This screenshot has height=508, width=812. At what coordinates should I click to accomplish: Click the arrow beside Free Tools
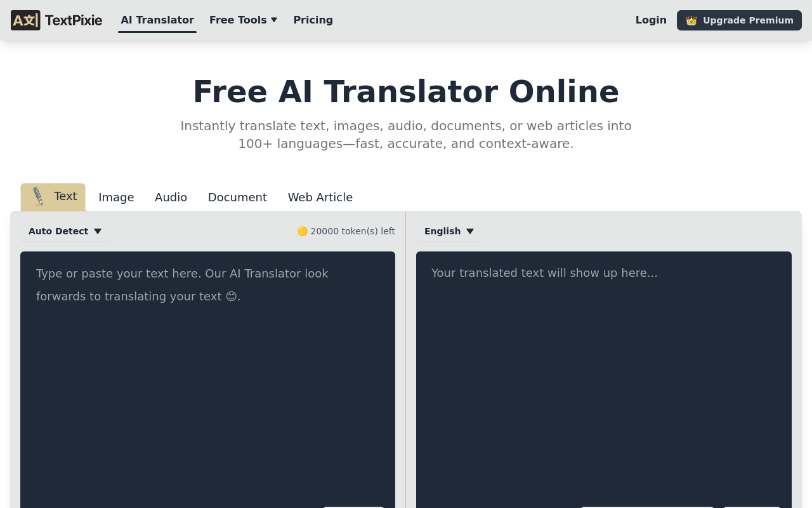(274, 20)
